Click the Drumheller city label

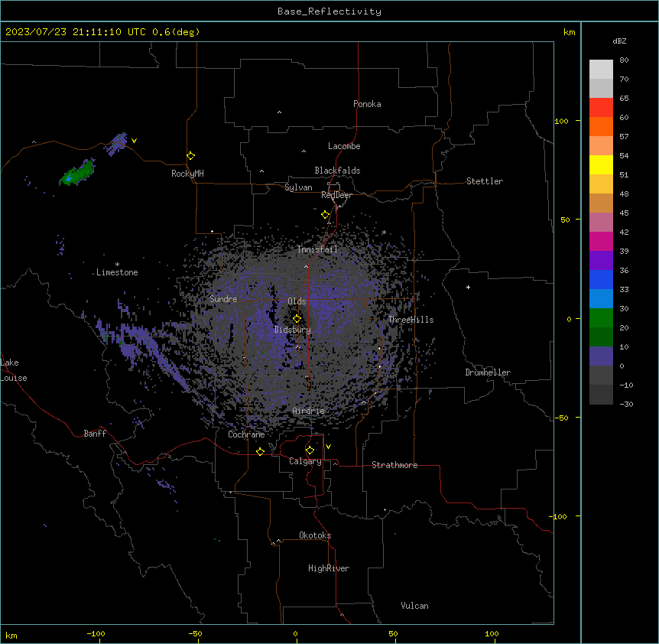(x=488, y=372)
